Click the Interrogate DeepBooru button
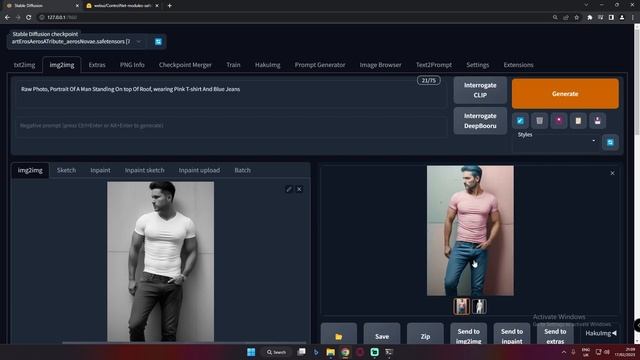 click(480, 121)
